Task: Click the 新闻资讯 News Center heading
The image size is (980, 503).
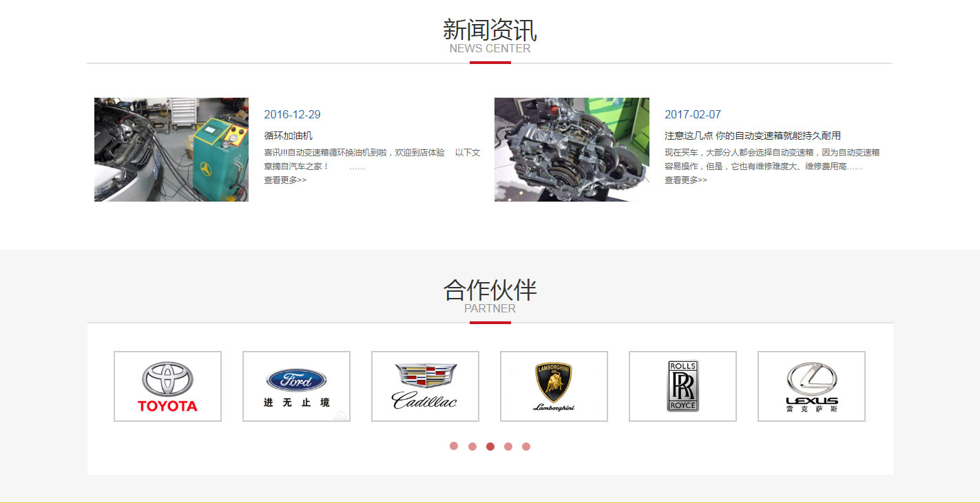Action: point(490,31)
